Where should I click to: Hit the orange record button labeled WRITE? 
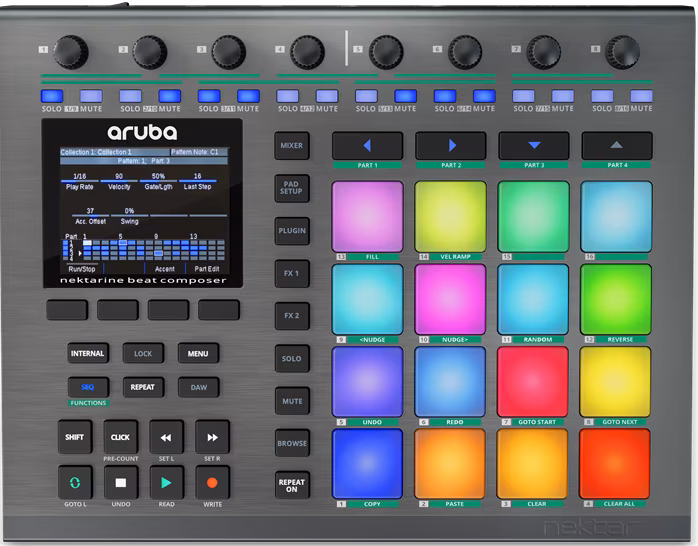pos(212,483)
